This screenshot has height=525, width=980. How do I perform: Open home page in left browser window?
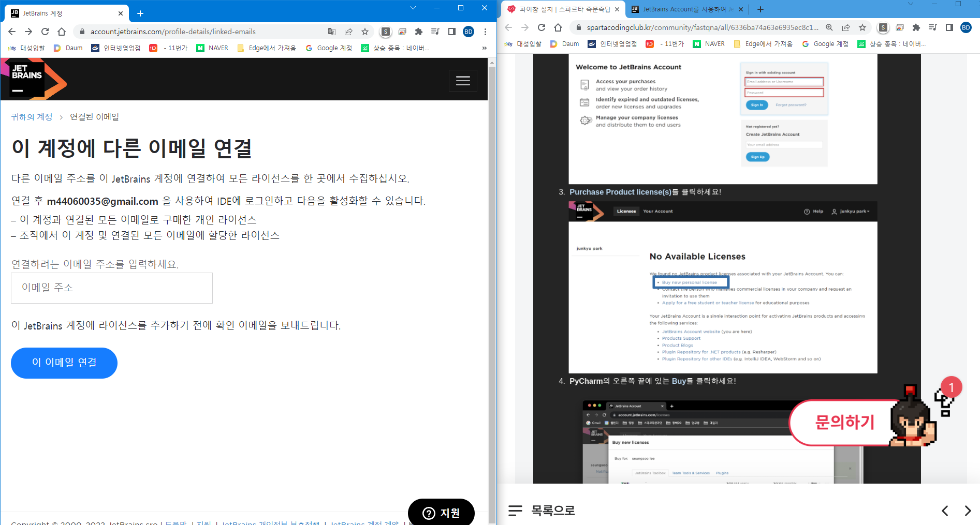tap(62, 32)
